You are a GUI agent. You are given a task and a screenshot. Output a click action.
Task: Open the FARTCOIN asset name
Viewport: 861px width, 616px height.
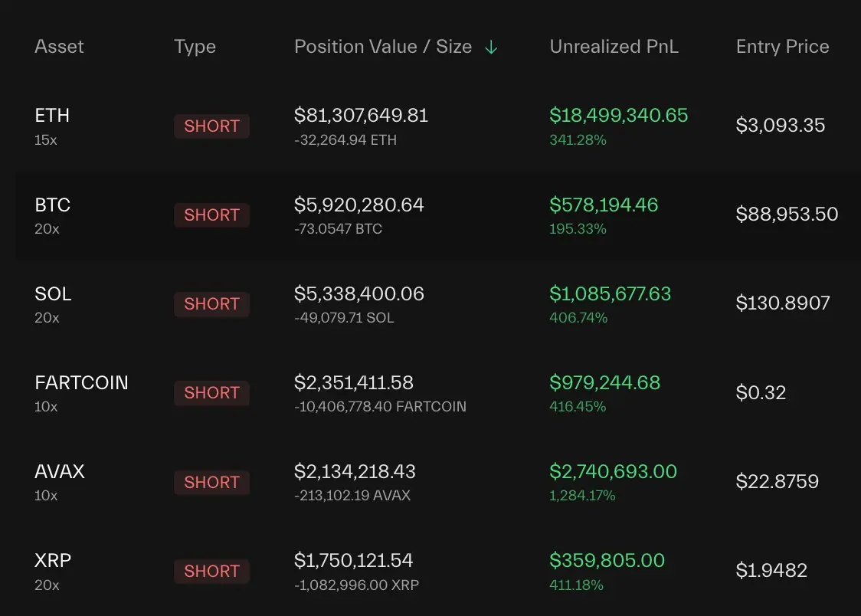click(81, 383)
